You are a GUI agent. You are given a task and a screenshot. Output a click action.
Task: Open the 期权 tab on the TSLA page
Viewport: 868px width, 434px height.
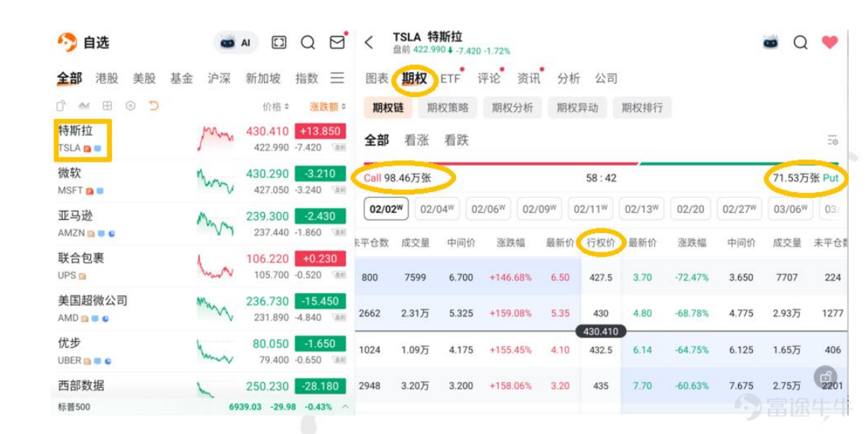(x=414, y=79)
